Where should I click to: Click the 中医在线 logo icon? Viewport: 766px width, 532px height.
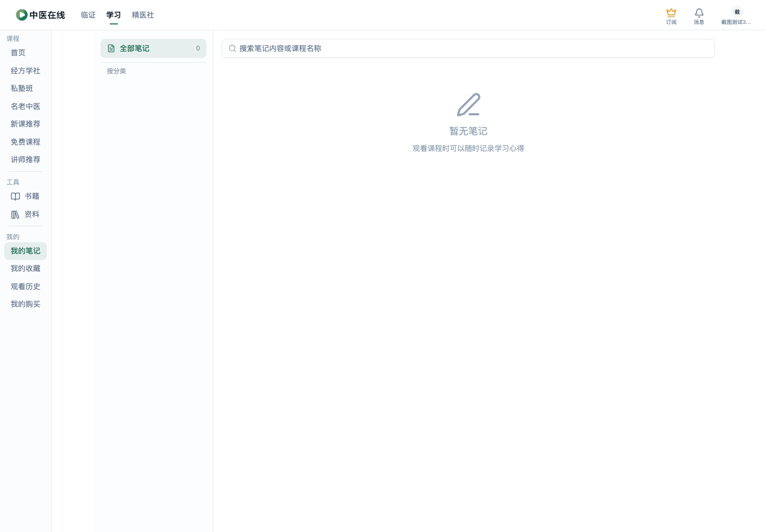point(22,15)
